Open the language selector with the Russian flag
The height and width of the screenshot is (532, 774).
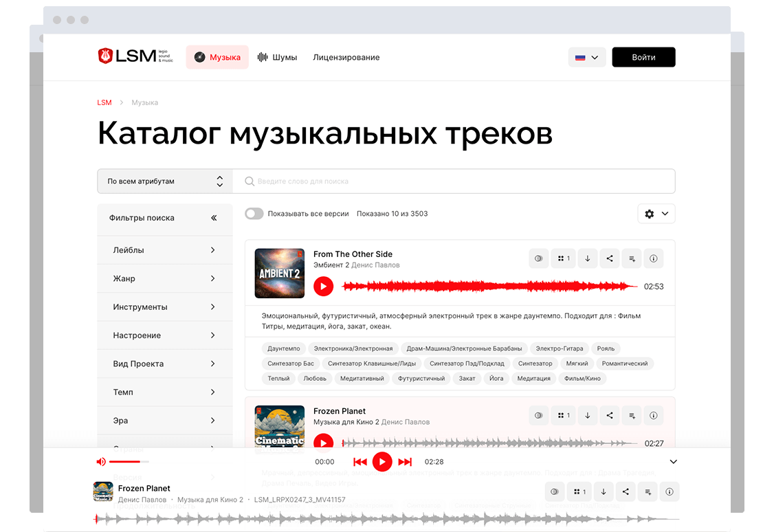pyautogui.click(x=586, y=57)
